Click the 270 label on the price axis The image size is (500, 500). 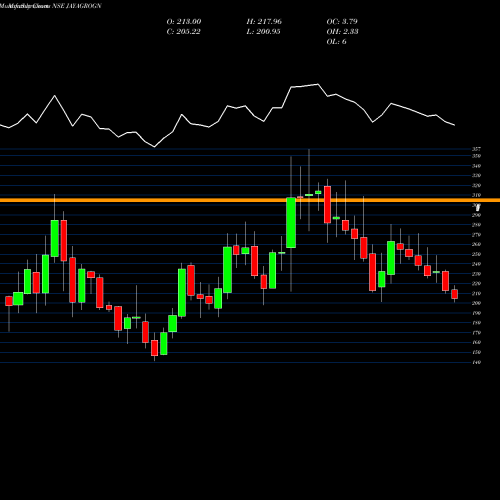click(476, 235)
